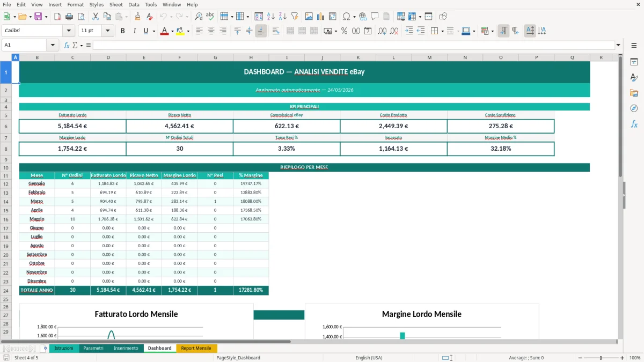Open Font Color dropdown arrow
Screen dimensions: 644x362
(172, 31)
